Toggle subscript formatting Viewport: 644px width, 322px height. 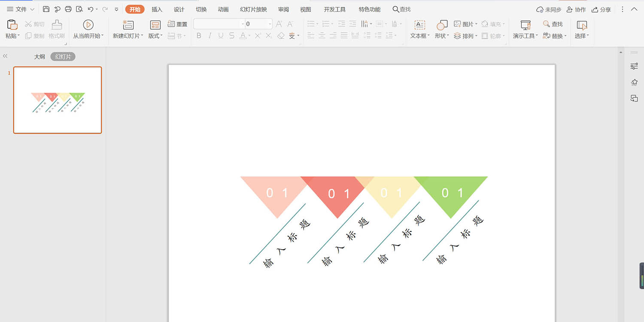(x=269, y=36)
